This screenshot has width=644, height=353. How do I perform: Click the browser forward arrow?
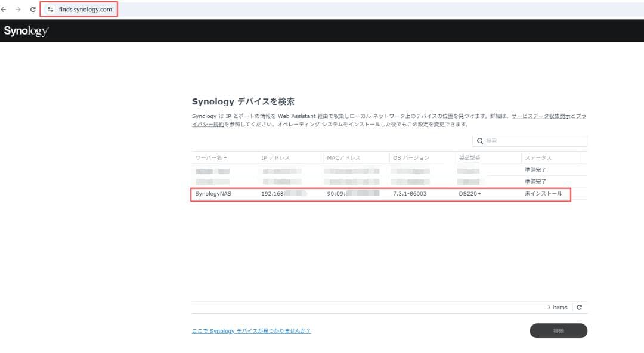(18, 9)
